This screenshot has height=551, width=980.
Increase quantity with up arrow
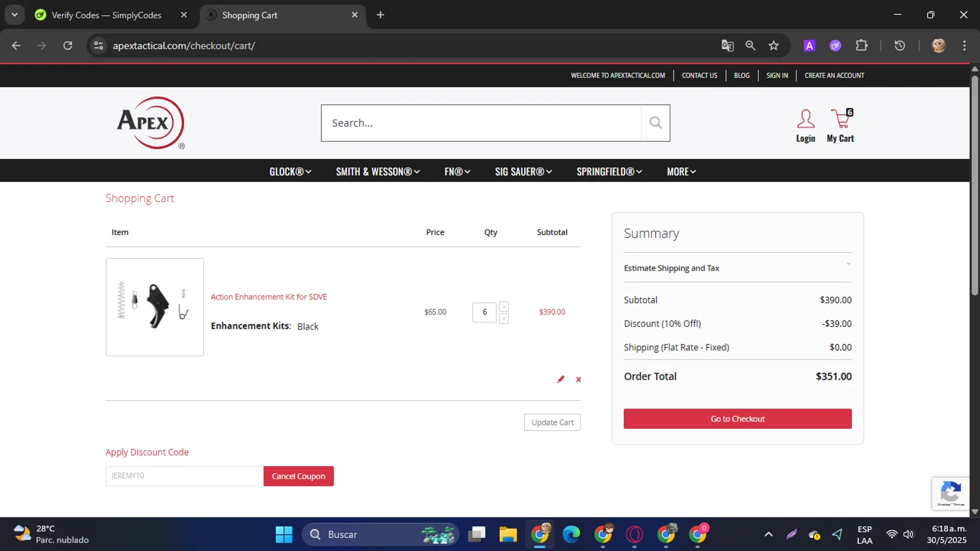[x=504, y=307]
